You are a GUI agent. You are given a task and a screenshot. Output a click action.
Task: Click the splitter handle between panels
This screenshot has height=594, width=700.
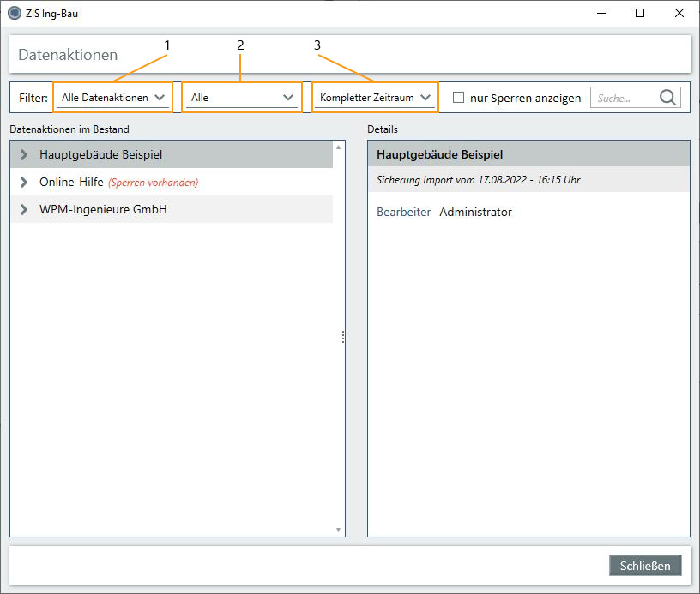(343, 338)
